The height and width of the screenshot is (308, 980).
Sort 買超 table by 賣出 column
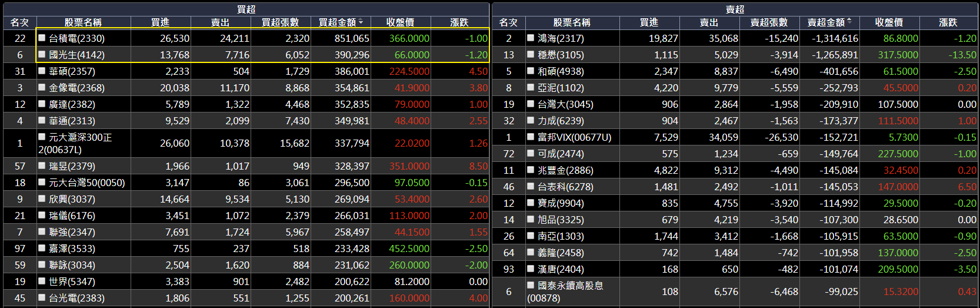tap(220, 22)
